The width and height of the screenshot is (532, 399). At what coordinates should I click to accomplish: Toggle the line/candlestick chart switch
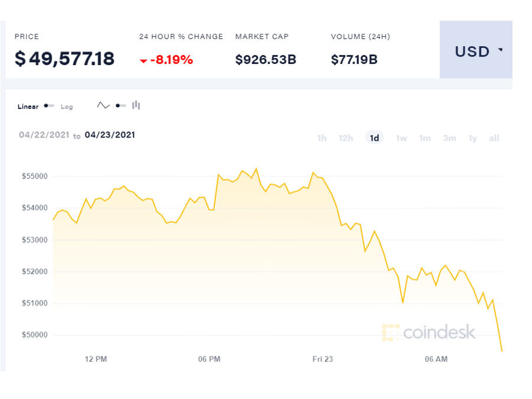[x=121, y=106]
